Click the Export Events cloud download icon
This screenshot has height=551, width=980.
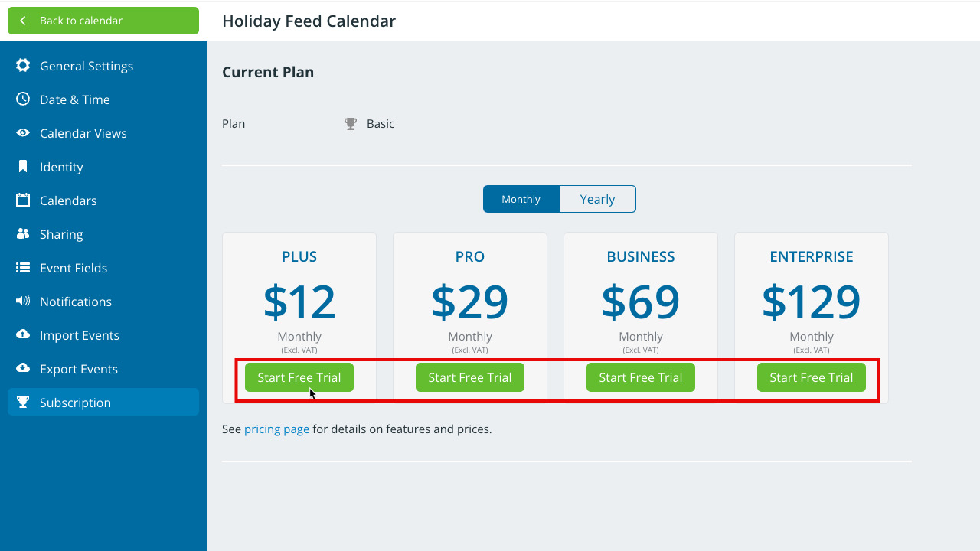click(x=23, y=369)
